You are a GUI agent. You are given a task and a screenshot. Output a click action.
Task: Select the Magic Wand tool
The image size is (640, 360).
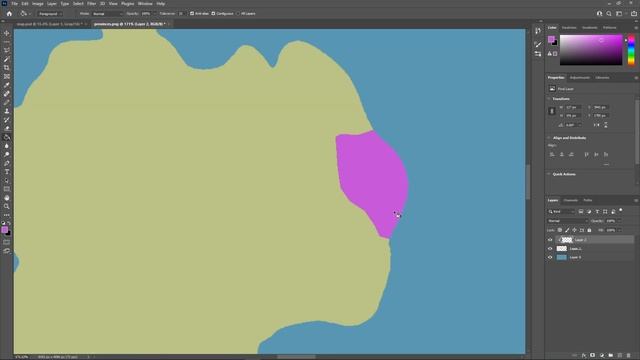click(7, 59)
